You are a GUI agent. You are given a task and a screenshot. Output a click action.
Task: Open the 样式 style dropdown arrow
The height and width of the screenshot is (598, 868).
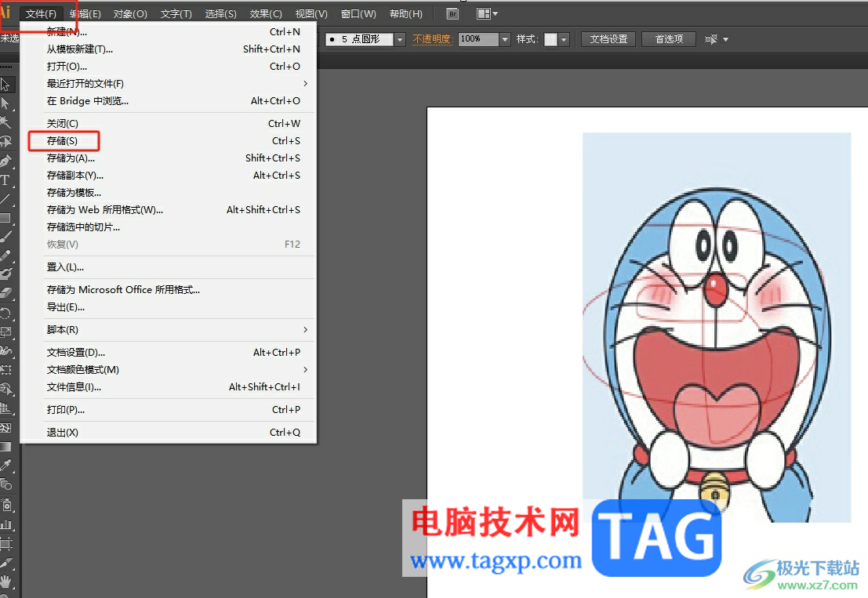click(564, 39)
